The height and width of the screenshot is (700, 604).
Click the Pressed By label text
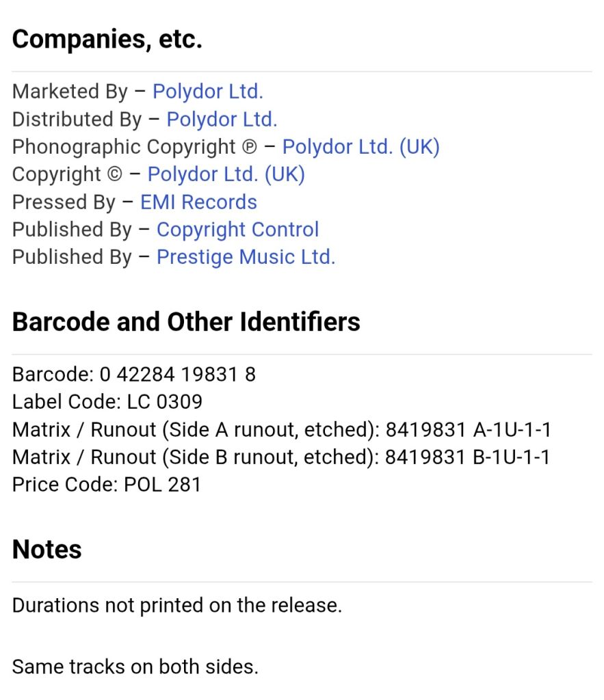64,202
